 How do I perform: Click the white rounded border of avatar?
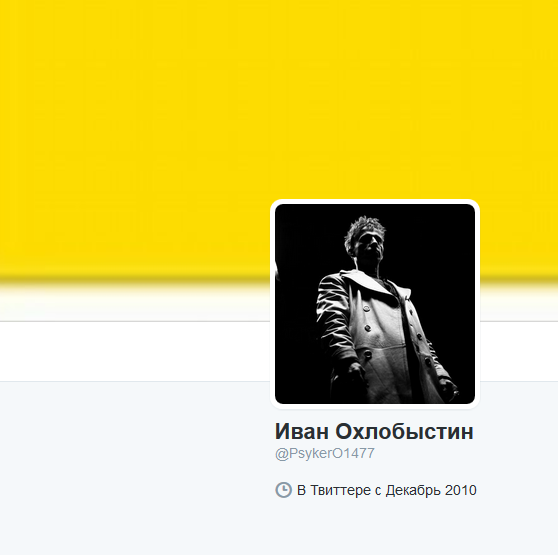point(272,304)
